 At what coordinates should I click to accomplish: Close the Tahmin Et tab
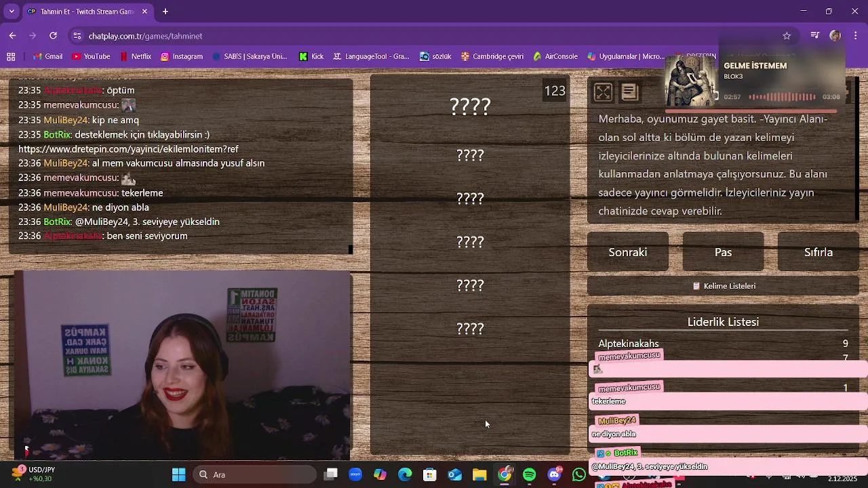coord(144,12)
